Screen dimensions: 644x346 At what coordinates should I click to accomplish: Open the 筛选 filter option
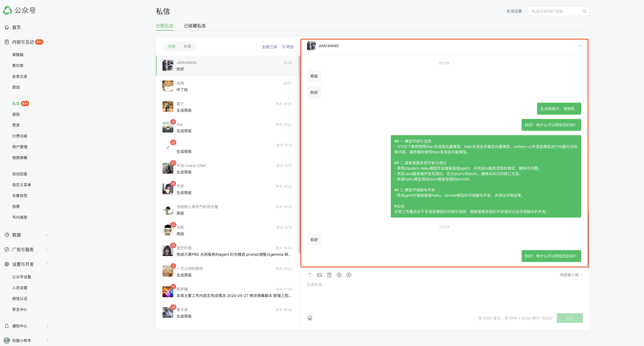point(288,47)
